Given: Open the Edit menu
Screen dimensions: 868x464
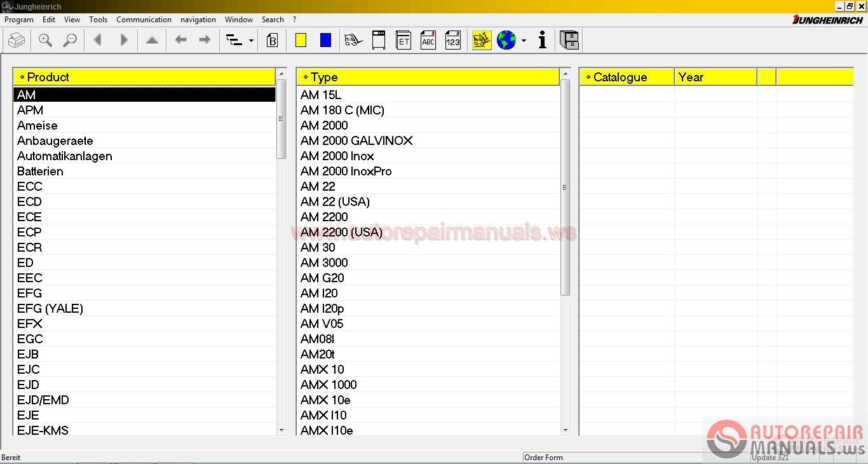Looking at the screenshot, I should (49, 20).
